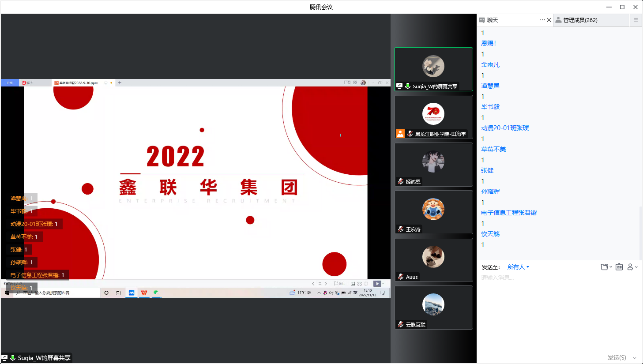Click the 请输入消息 message input field
The width and height of the screenshot is (643, 364).
tap(556, 278)
